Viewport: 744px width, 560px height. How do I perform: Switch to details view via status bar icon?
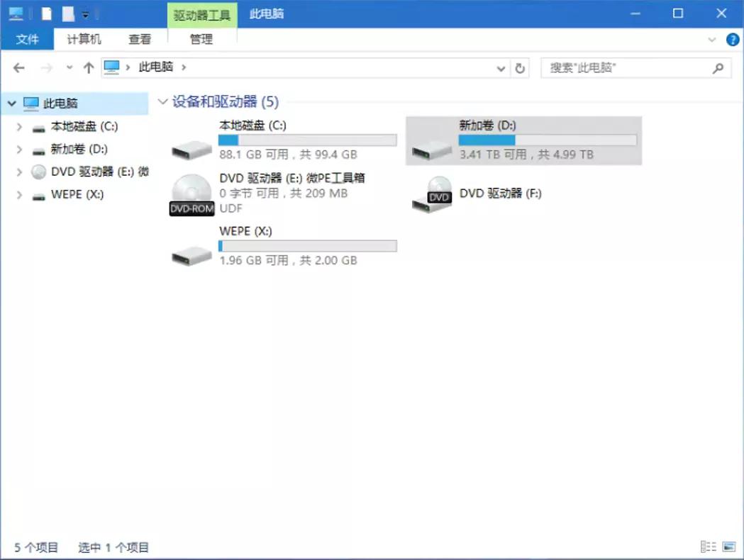708,547
